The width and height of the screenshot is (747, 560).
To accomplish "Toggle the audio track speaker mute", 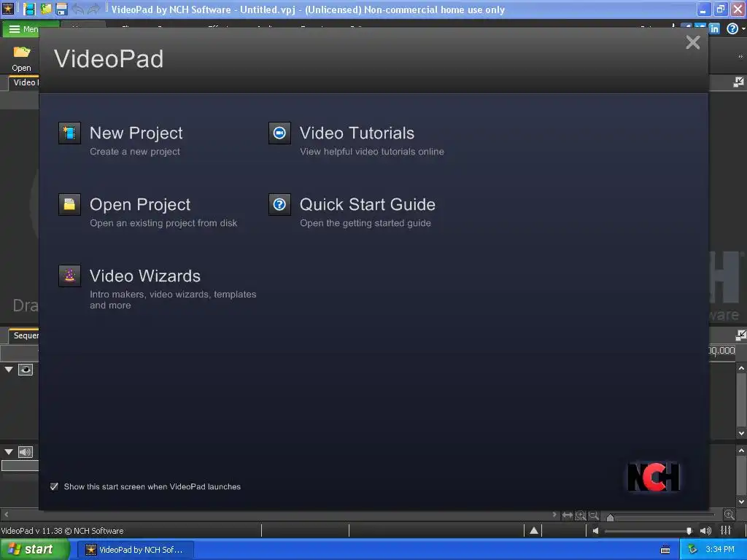I will click(x=26, y=452).
